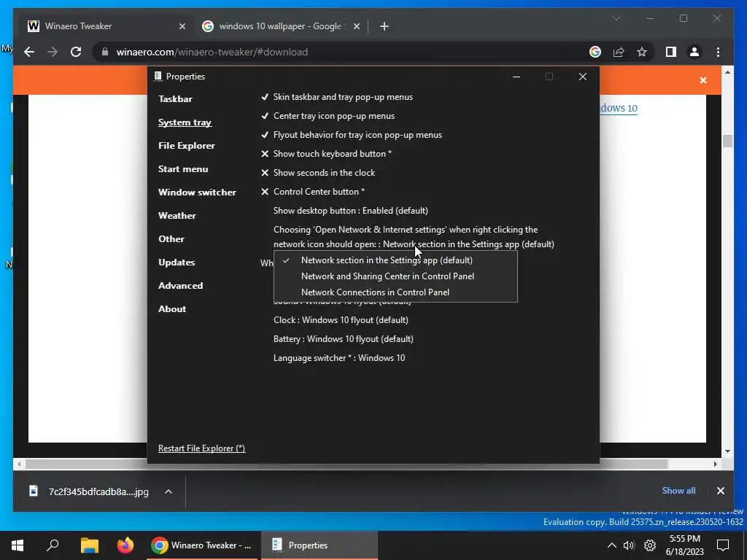Enable Show touch keyboard button
Screen dimensions: 747x560
pyautogui.click(x=326, y=154)
